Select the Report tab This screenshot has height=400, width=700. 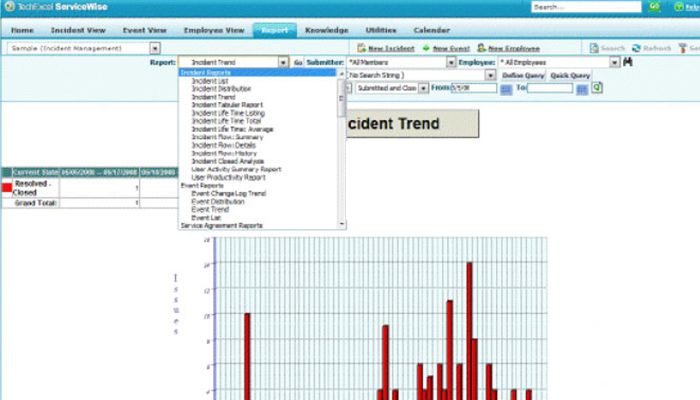(x=275, y=30)
